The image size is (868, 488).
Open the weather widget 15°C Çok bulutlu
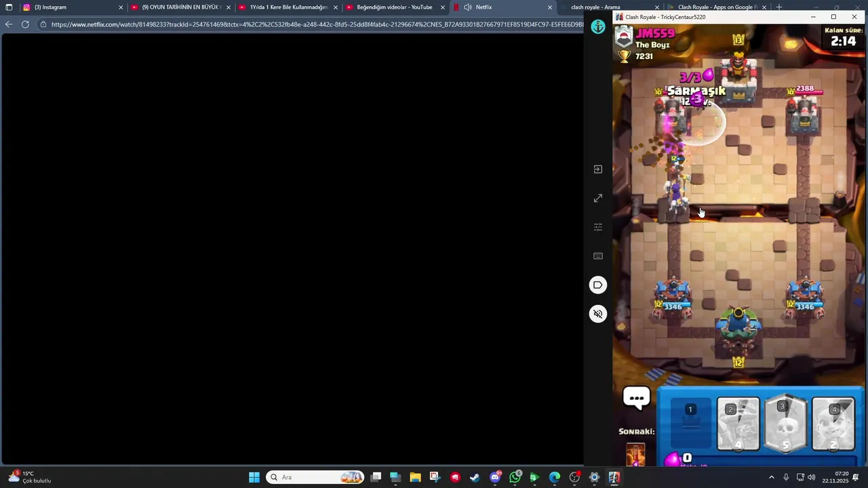[30, 477]
